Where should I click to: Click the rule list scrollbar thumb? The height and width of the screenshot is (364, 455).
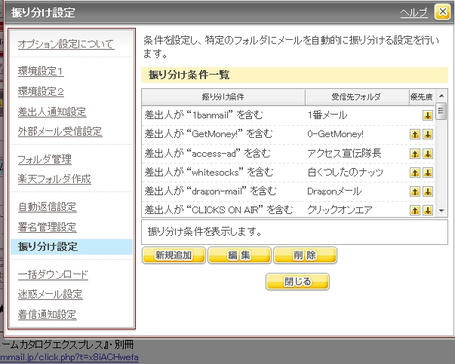pyautogui.click(x=442, y=111)
